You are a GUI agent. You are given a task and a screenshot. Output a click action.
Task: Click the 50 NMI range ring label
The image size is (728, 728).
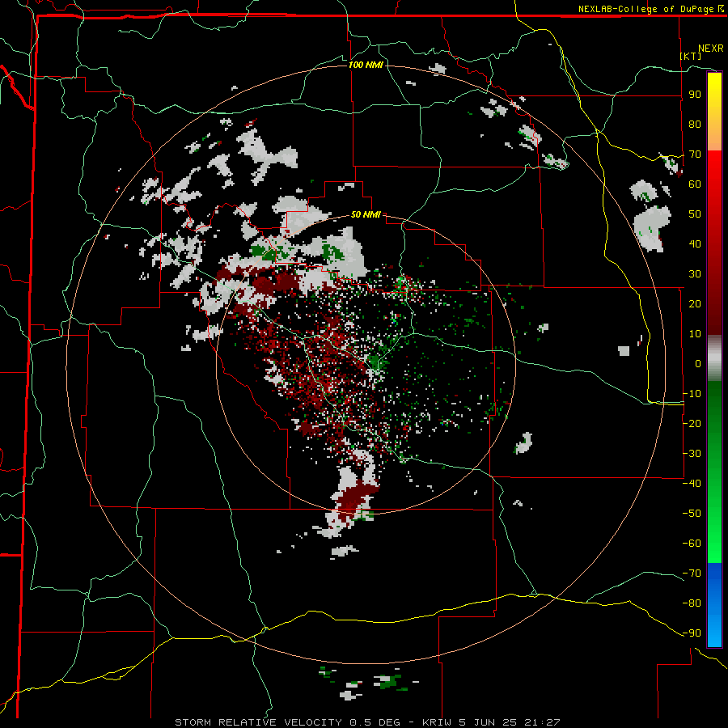point(366,214)
